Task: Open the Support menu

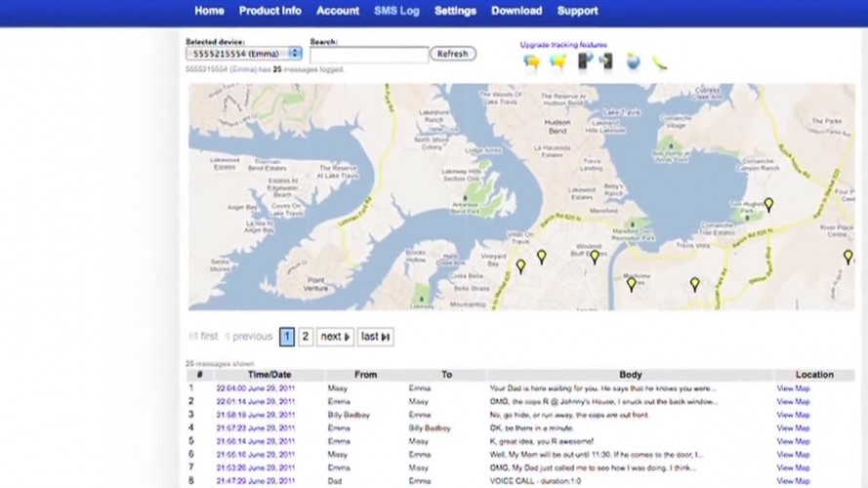Action: [x=577, y=11]
